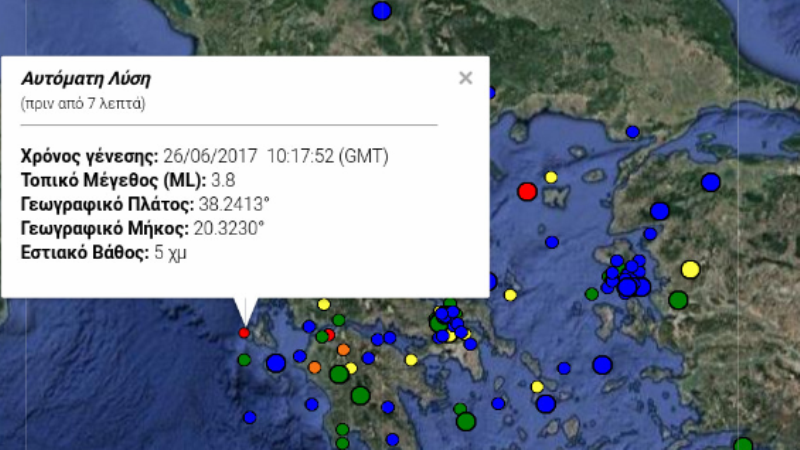This screenshot has height=450, width=800.
Task: Select the small green marker directly below the red epicenter
Action: tap(244, 359)
